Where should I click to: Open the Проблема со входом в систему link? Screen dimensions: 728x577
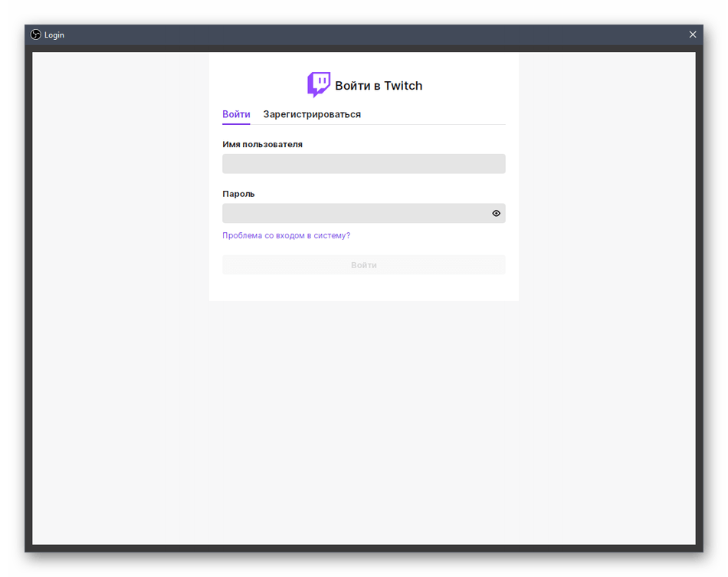tap(286, 236)
